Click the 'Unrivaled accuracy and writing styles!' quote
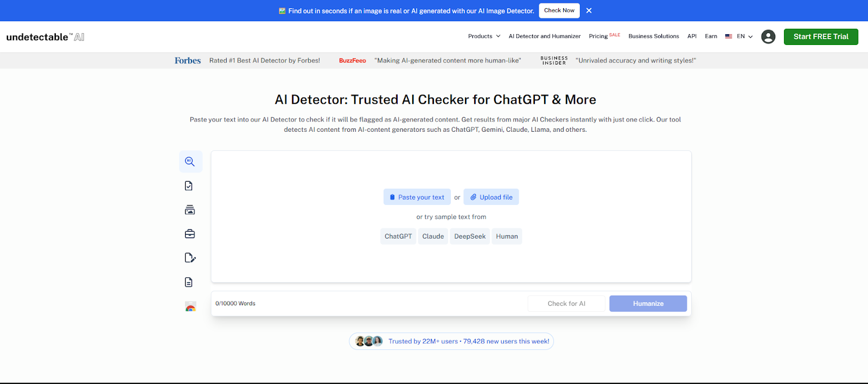The height and width of the screenshot is (384, 868). point(636,60)
